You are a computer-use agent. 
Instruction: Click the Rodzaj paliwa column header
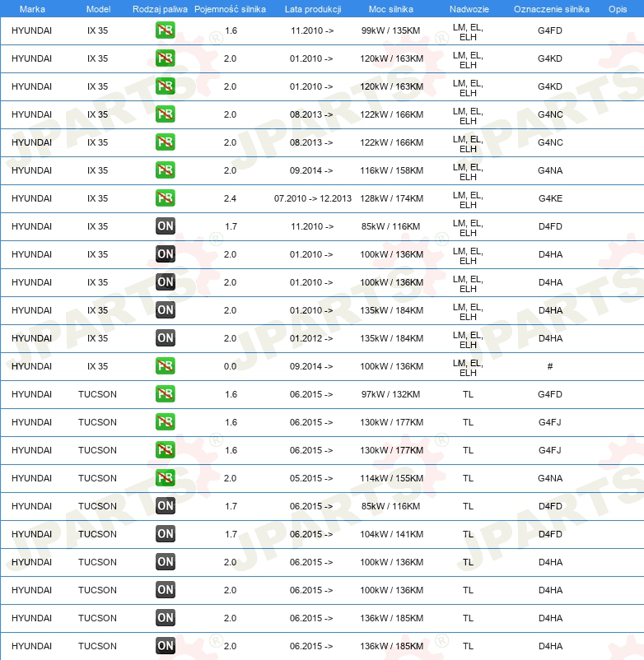pos(160,9)
